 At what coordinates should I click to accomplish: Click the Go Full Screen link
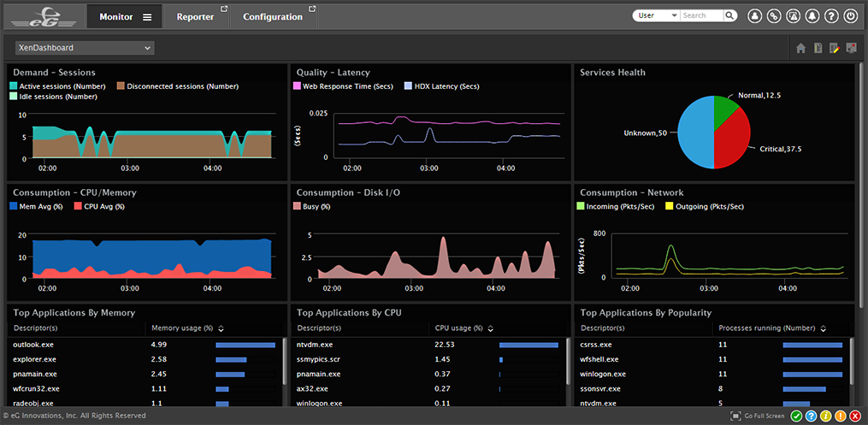[x=765, y=416]
